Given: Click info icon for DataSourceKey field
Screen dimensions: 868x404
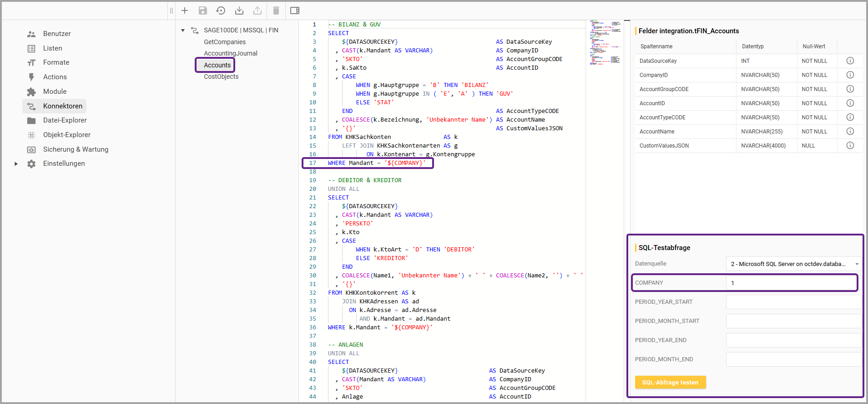Looking at the screenshot, I should 850,61.
